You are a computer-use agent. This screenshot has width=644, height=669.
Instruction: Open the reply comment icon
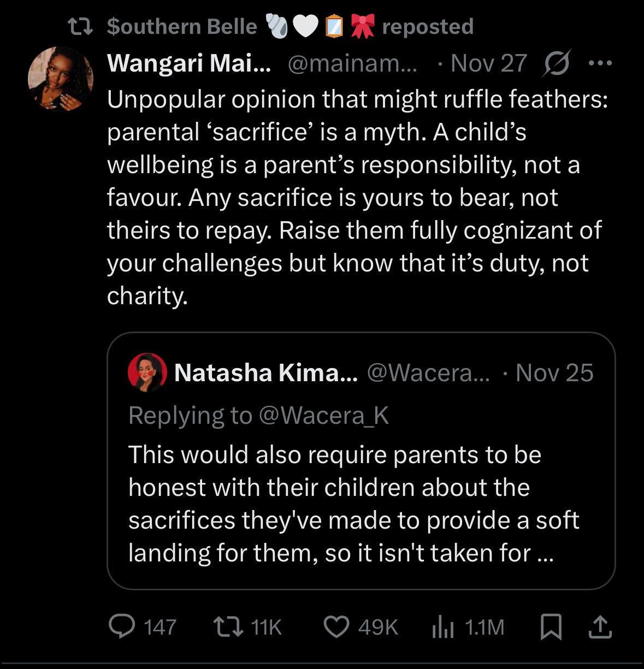coord(122,626)
